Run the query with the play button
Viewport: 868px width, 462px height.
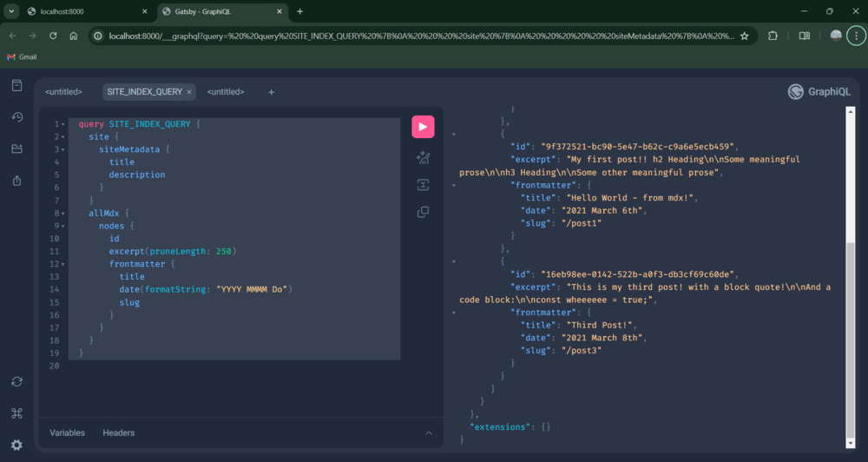tap(423, 127)
